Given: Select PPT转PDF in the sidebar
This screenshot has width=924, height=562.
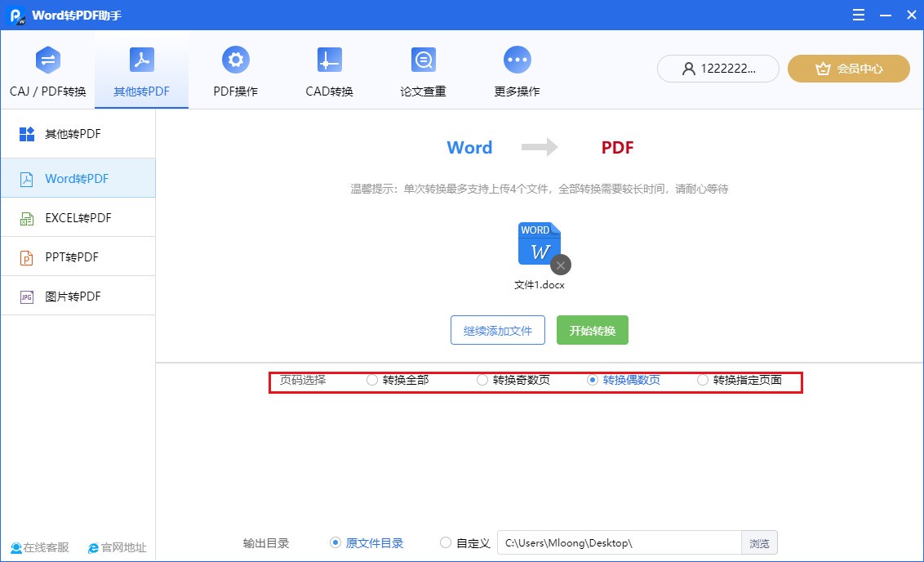Looking at the screenshot, I should (78, 257).
